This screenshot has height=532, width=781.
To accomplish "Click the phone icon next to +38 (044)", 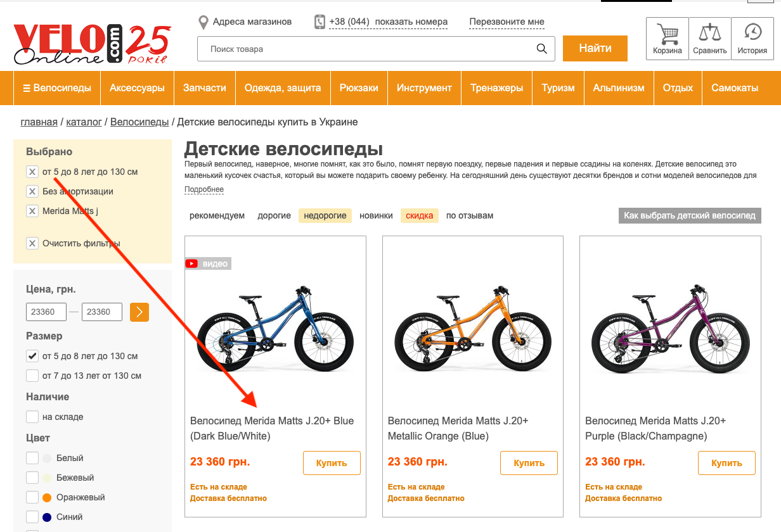I will (320, 22).
